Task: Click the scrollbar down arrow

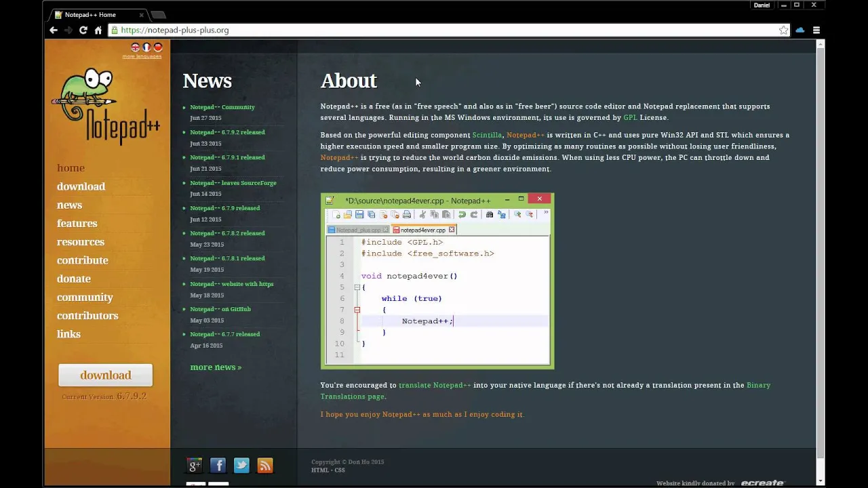Action: pos(821,481)
